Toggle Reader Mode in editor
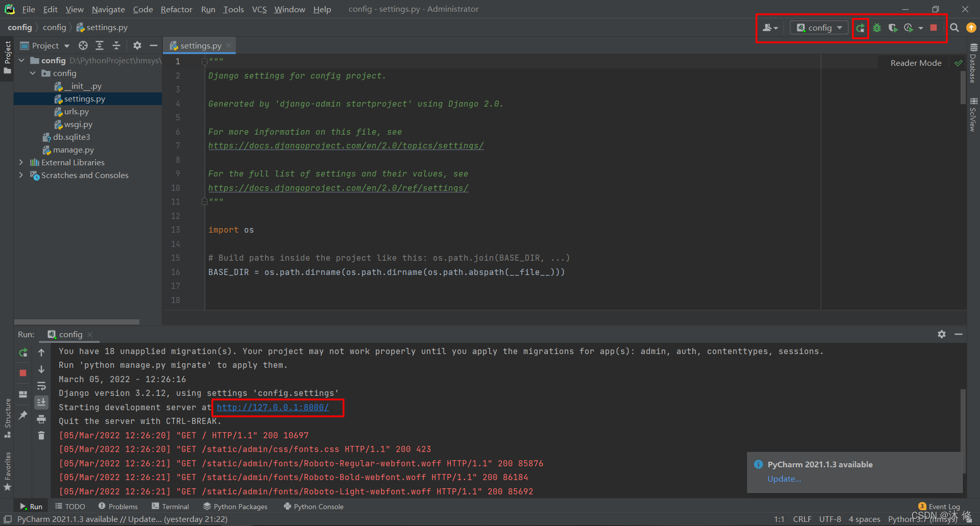This screenshot has height=526, width=980. [x=916, y=63]
